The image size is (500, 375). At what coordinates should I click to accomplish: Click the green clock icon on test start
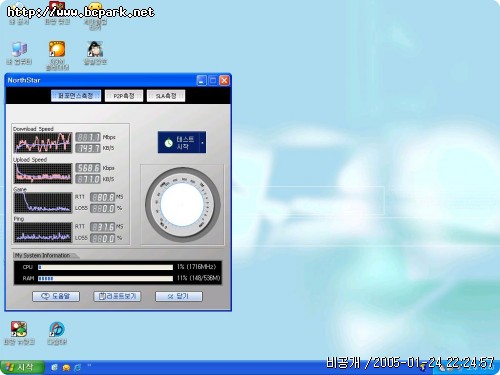169,143
